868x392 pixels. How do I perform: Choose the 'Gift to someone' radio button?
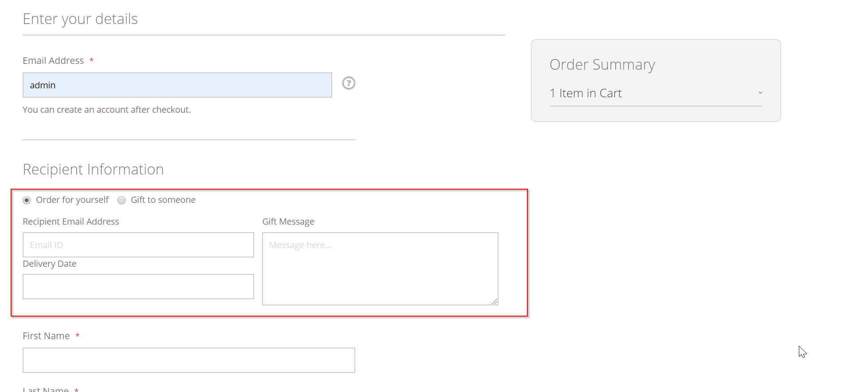tap(122, 200)
